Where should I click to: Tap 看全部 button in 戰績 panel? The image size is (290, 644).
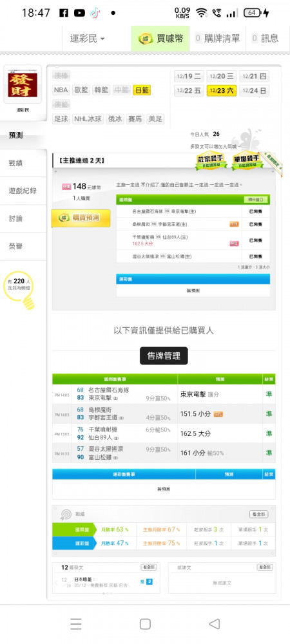(259, 514)
